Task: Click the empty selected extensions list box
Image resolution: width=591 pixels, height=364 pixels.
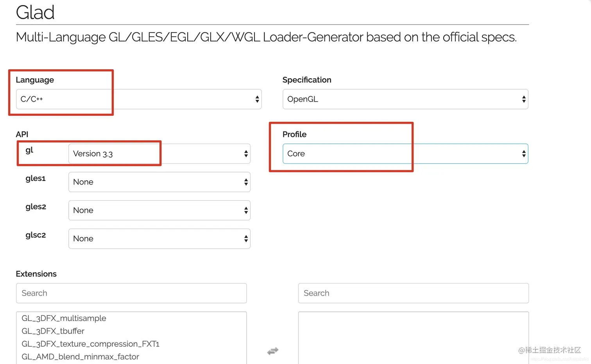Action: tap(413, 338)
